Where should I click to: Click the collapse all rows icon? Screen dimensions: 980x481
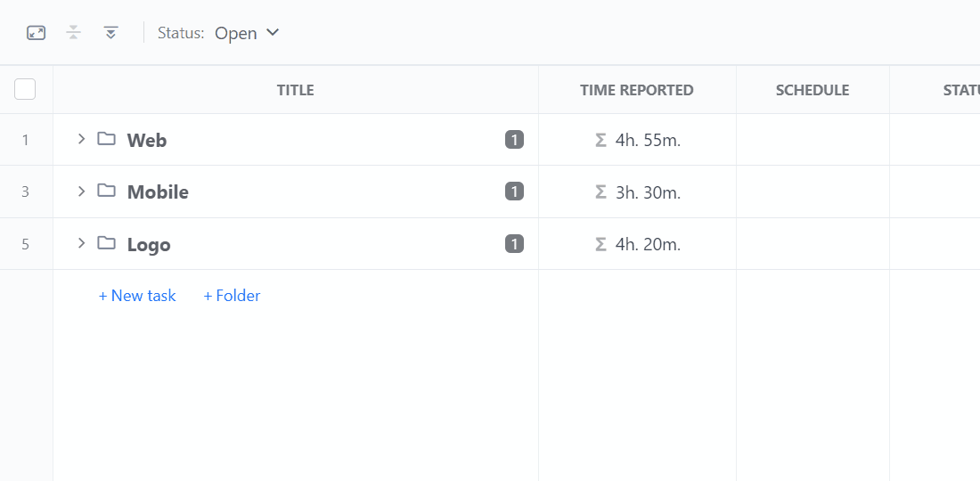point(74,33)
